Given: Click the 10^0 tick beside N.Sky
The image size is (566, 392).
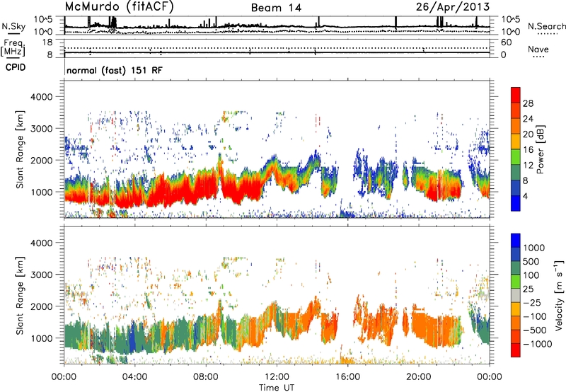Looking at the screenshot, I should pos(43,32).
